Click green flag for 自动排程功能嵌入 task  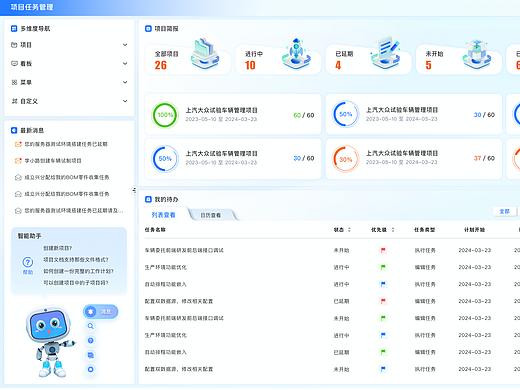pyautogui.click(x=383, y=352)
